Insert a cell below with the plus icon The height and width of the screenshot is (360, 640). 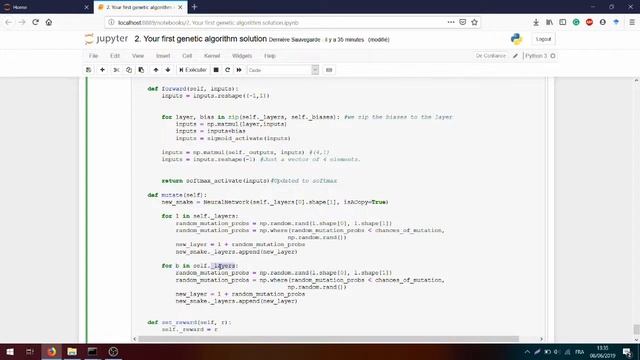[x=102, y=70]
